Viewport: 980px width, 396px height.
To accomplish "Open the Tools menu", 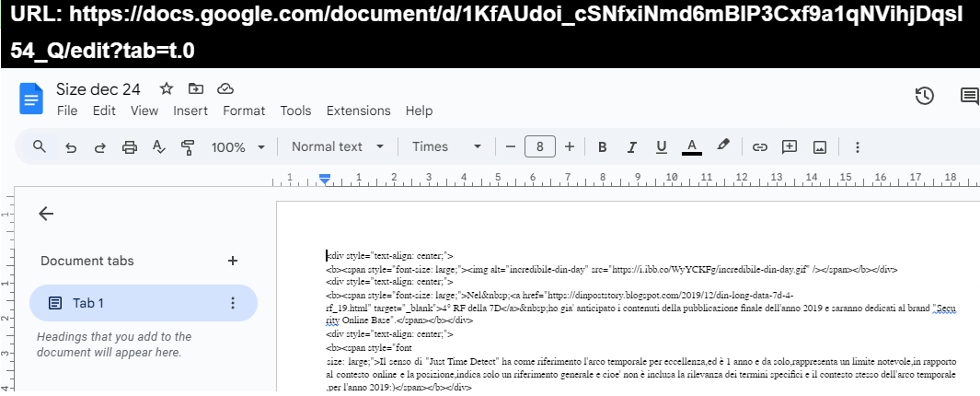I will (x=295, y=111).
